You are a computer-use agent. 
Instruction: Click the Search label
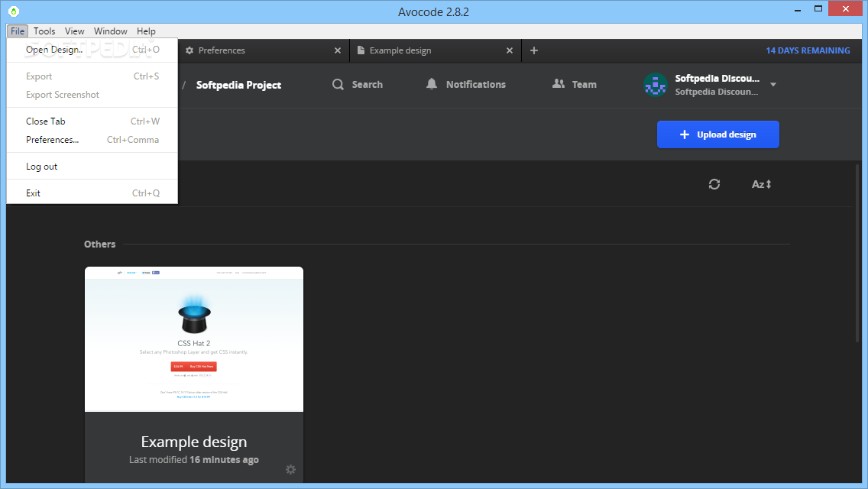click(367, 85)
